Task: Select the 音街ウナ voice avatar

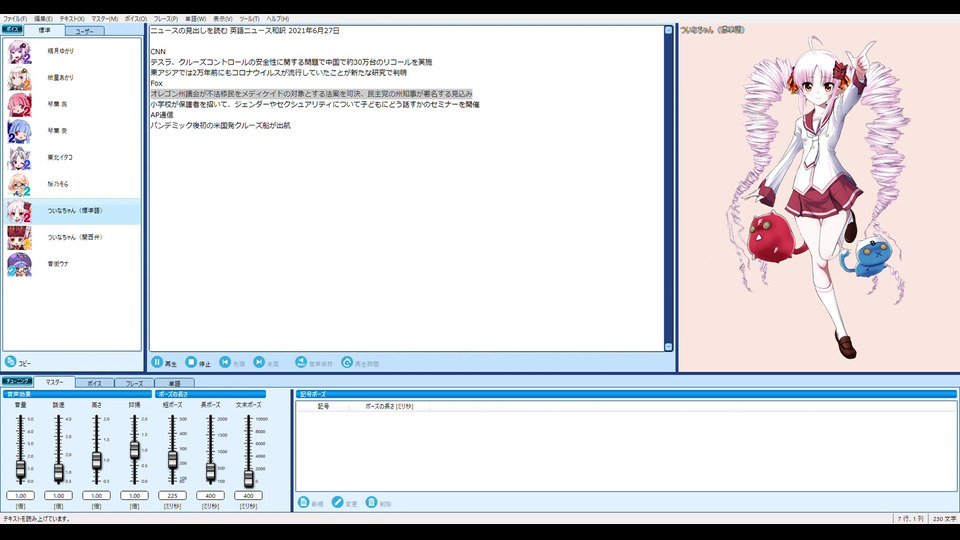Action: point(19,264)
